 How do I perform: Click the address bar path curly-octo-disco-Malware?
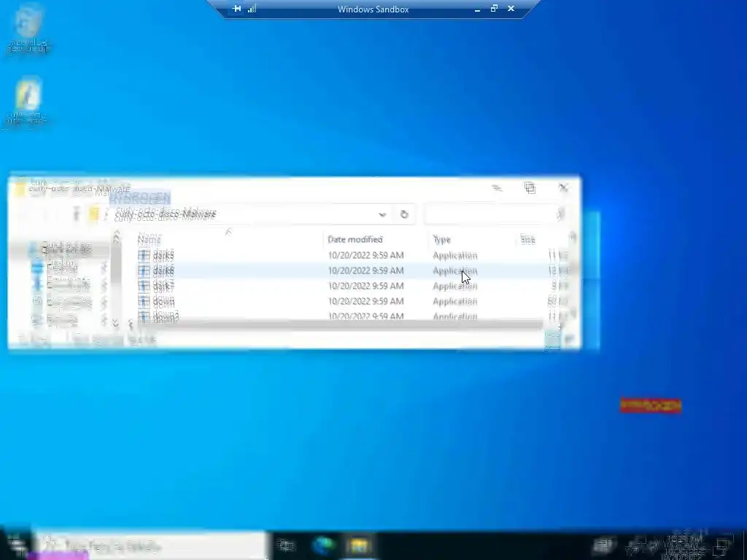pos(166,214)
